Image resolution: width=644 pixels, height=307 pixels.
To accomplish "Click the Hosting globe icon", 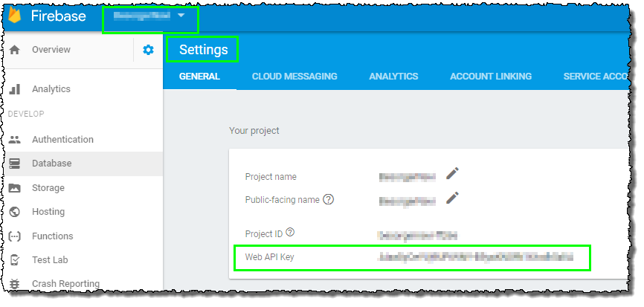I will 15,212.
